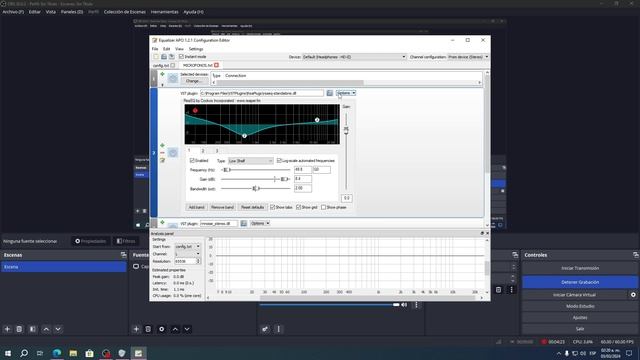
Task: Click the green plus beside second VST plugin
Action: coord(162,222)
